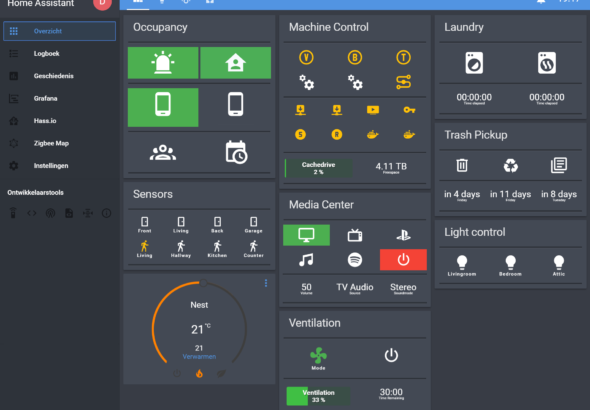The height and width of the screenshot is (410, 590).
Task: Click the Nest thermostat dial handle
Action: (203, 283)
